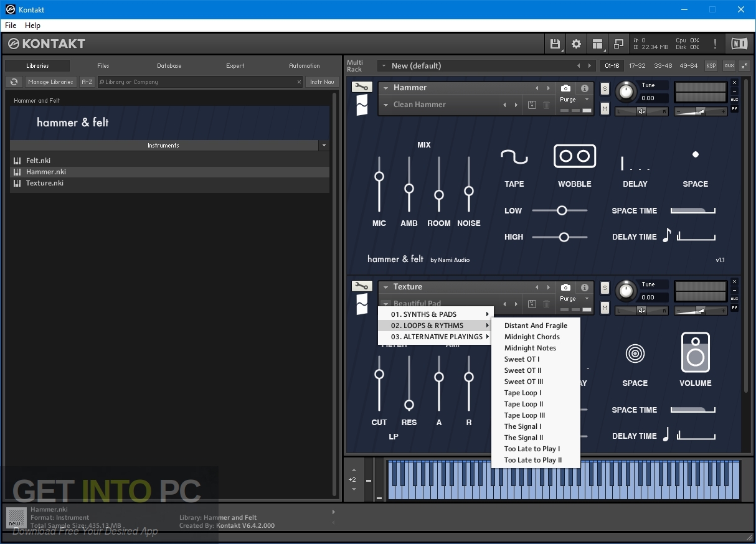
Task: Click the VOLUME speaker icon
Action: coord(696,352)
